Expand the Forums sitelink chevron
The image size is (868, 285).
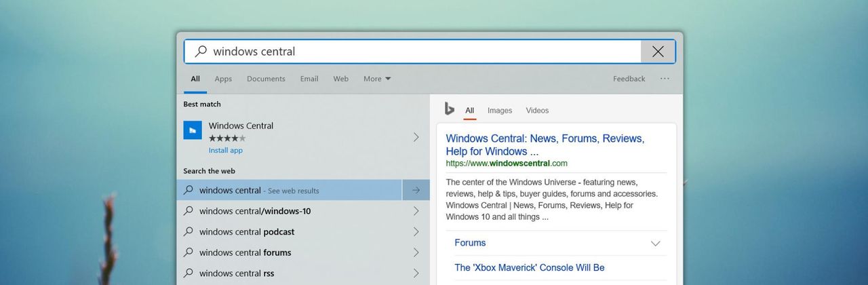pos(655,244)
